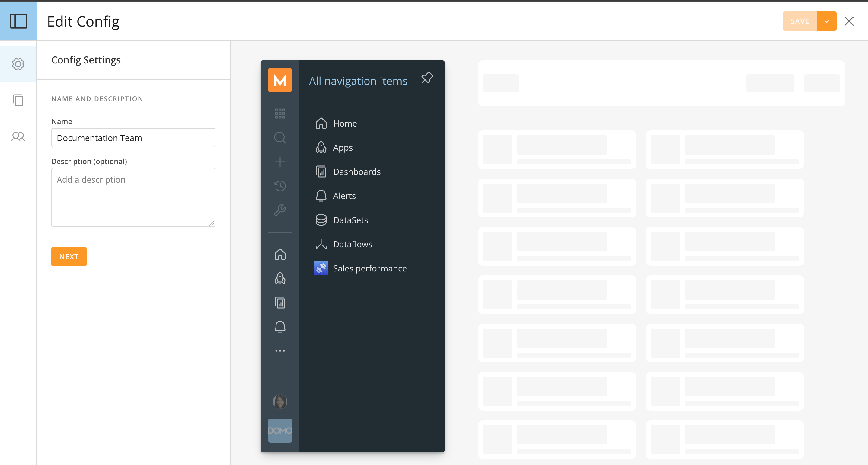Screen dimensions: 868x465
Task: Click the Alerts bell icon in nav list
Action: pyautogui.click(x=321, y=196)
